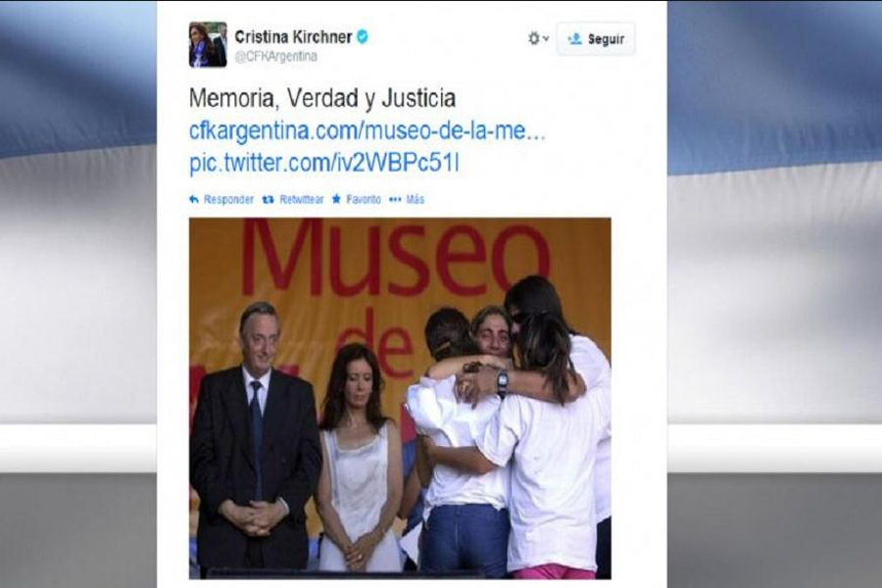
Task: Click the three-dots Más icon
Action: (x=396, y=199)
